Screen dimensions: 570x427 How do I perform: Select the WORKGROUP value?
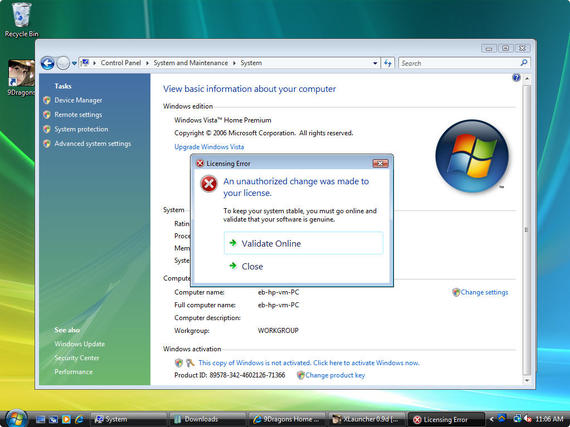click(x=278, y=330)
